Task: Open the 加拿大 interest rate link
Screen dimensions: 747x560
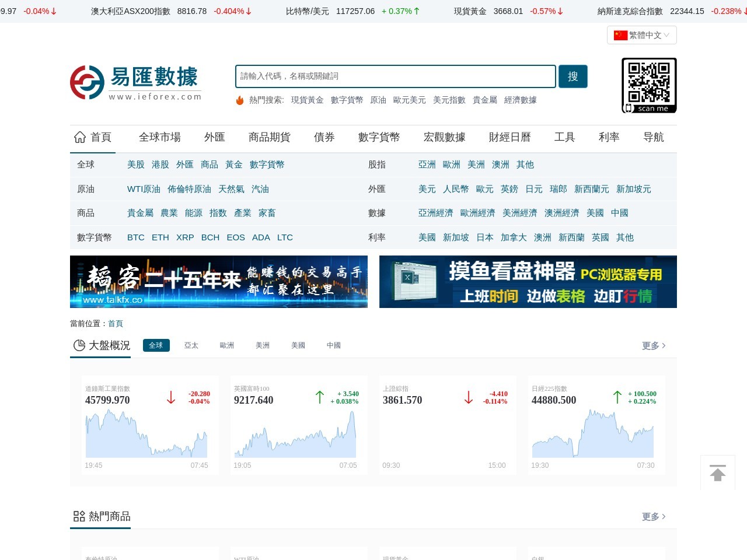Action: [514, 237]
